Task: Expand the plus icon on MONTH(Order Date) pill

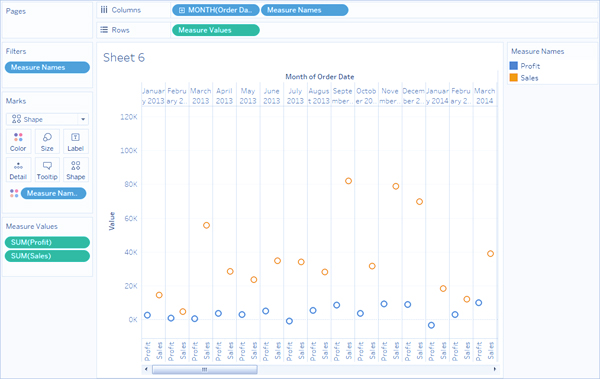Action: (x=182, y=10)
